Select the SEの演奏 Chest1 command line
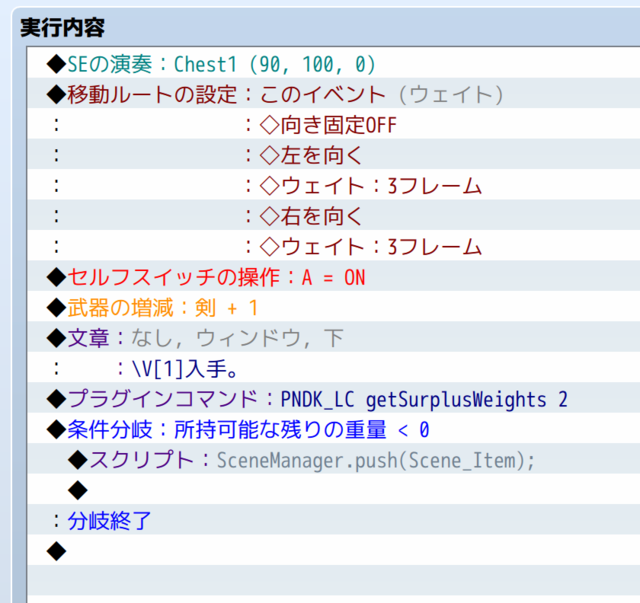The height and width of the screenshot is (603, 640). 334,63
